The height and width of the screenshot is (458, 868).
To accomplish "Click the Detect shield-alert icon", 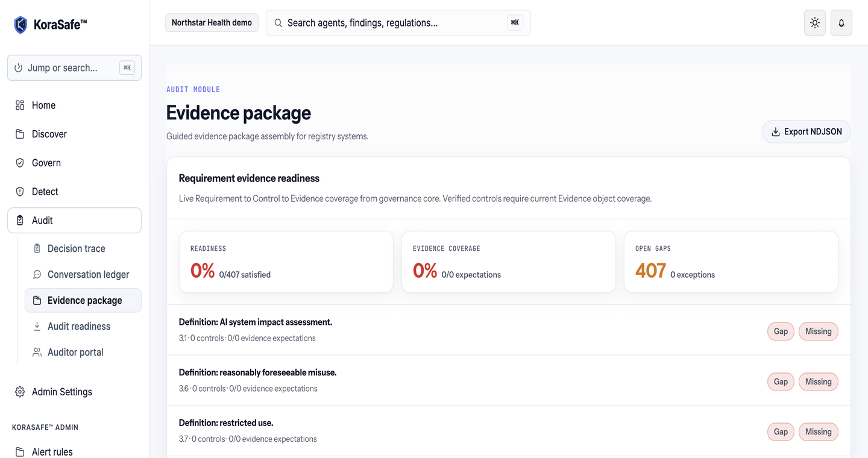I will 20,192.
